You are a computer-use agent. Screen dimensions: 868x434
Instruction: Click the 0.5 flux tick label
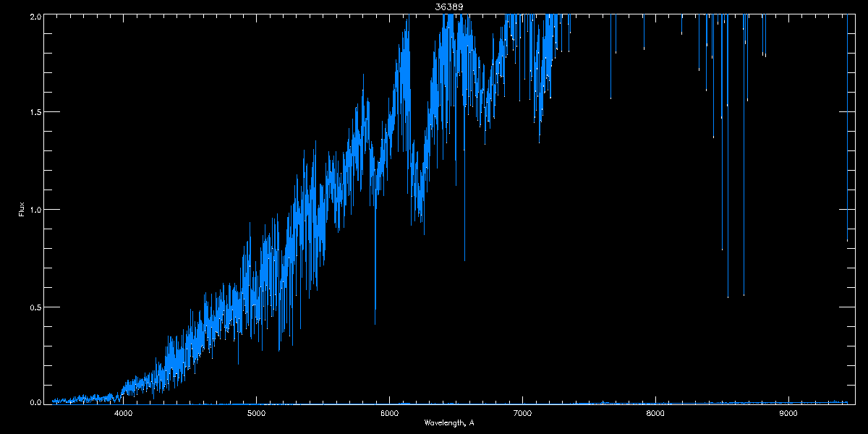coord(34,307)
